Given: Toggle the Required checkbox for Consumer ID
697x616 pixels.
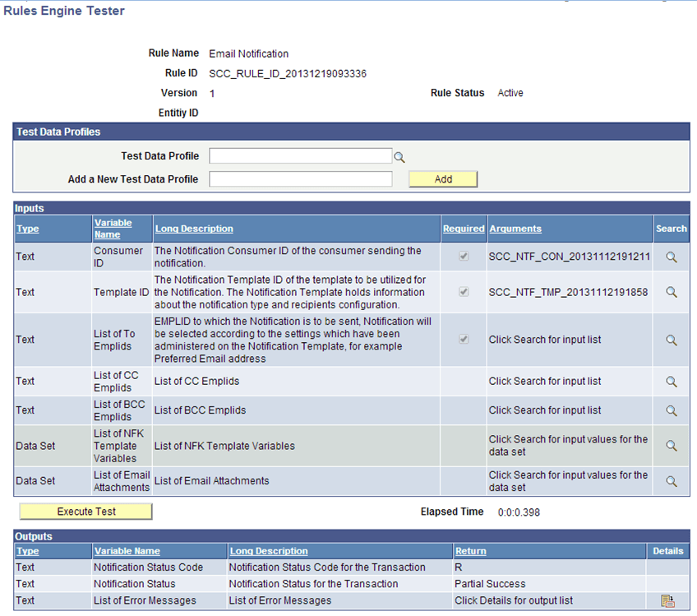Looking at the screenshot, I should (463, 256).
